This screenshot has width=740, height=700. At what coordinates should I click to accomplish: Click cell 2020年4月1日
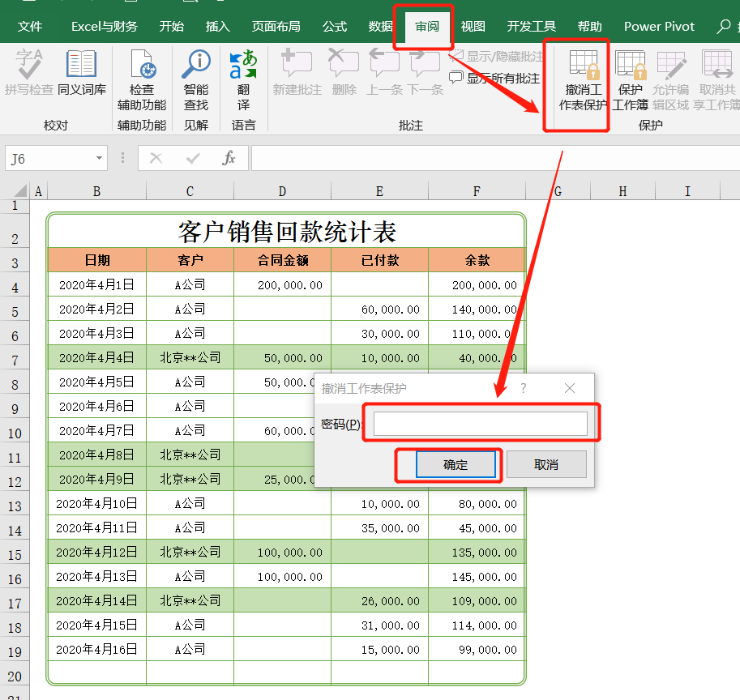(x=96, y=284)
